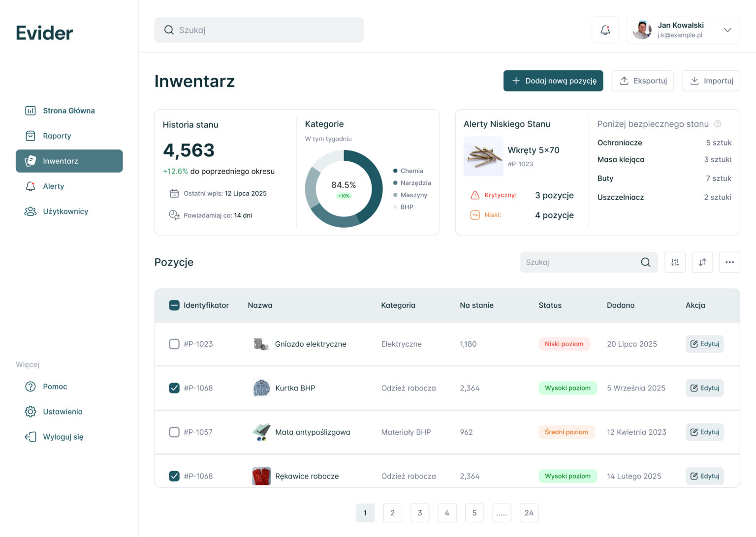This screenshot has width=756, height=537.
Task: Click the Chemia legend color dot
Action: coord(395,171)
